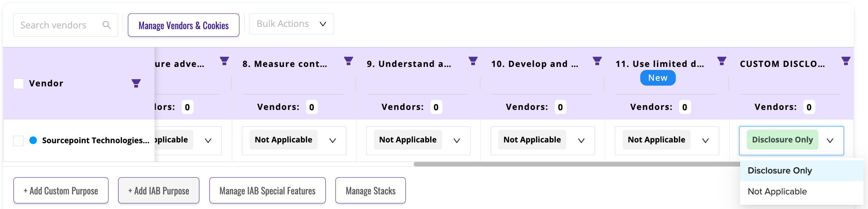Expand purpose 8 Not Applicable dropdown
This screenshot has height=209, width=868.
(332, 141)
